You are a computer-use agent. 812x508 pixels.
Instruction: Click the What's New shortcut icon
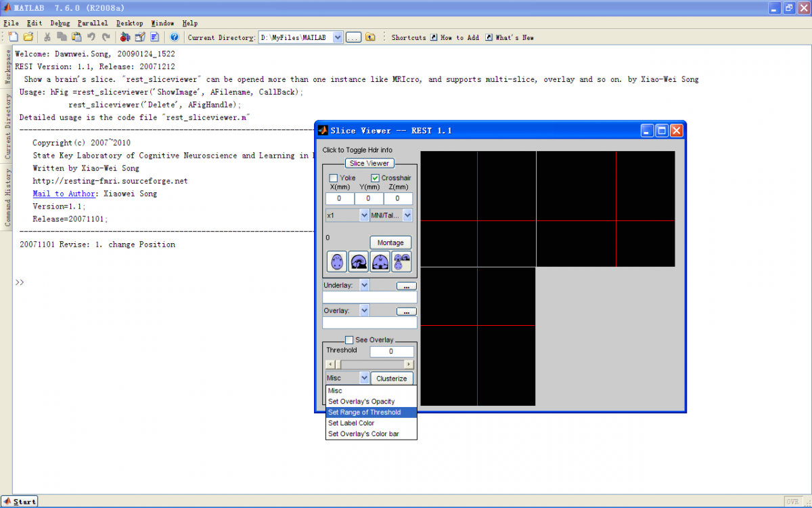tap(489, 37)
